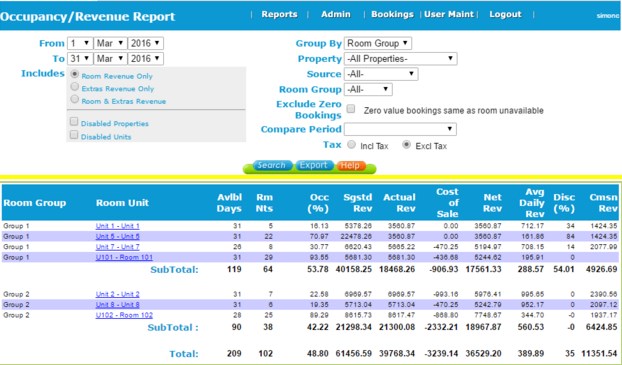This screenshot has width=622, height=365.
Task: Click the Actual Rev column header
Action: (399, 203)
